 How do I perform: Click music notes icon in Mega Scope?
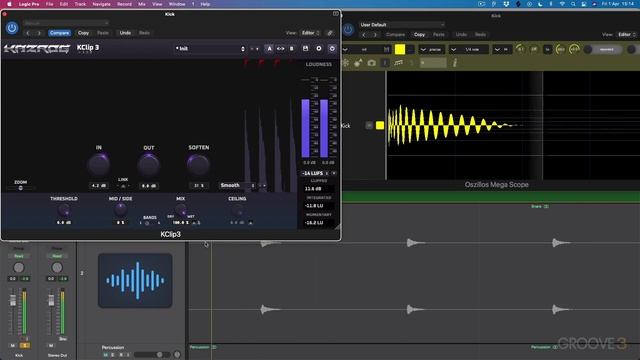(x=398, y=63)
